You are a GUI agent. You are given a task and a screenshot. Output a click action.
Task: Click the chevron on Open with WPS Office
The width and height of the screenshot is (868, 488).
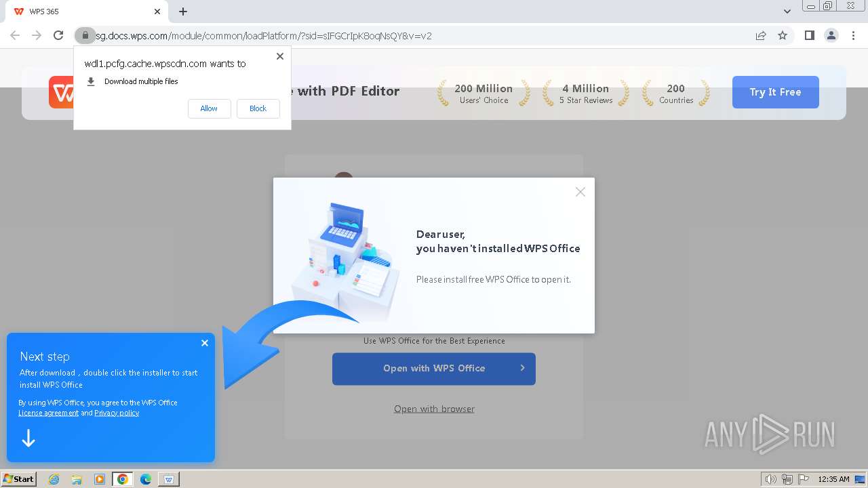pos(522,368)
